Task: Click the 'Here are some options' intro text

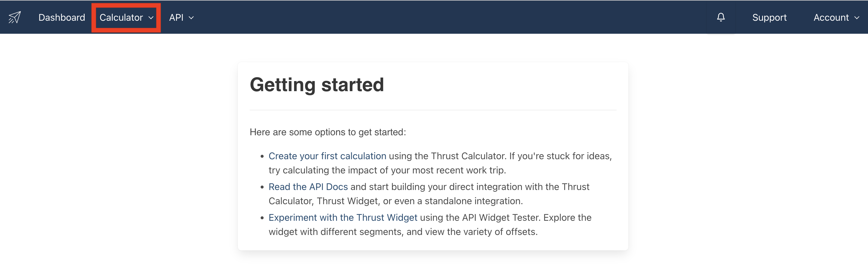Action: pyautogui.click(x=327, y=132)
